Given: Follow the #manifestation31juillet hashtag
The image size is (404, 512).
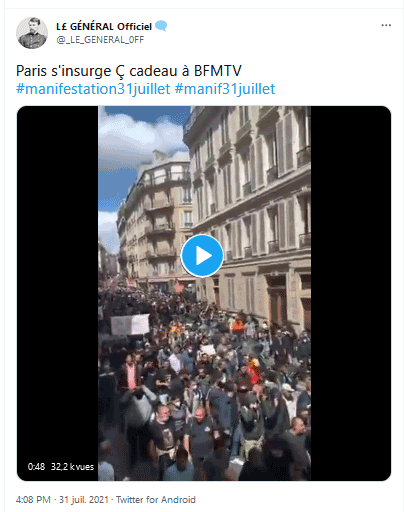Looking at the screenshot, I should coord(93,89).
